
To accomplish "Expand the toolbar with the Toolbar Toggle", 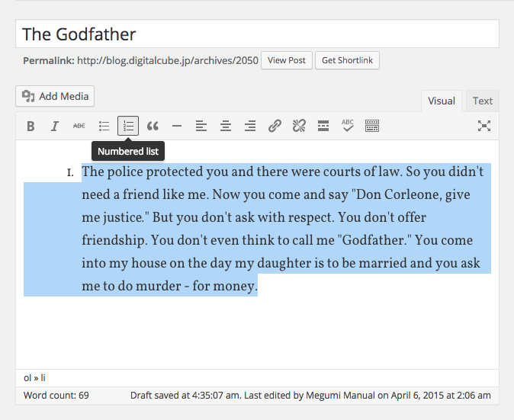I will (372, 127).
